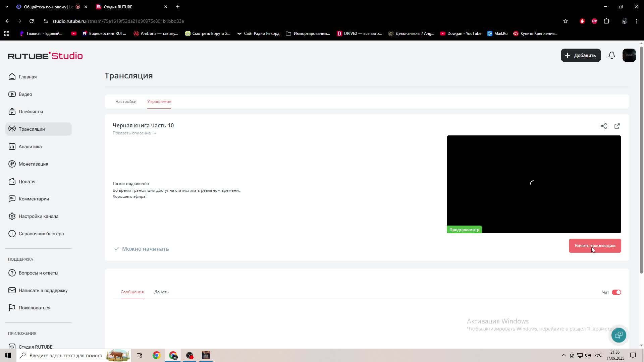Click the page's vertical scrollbar
644x362 pixels.
(641, 161)
